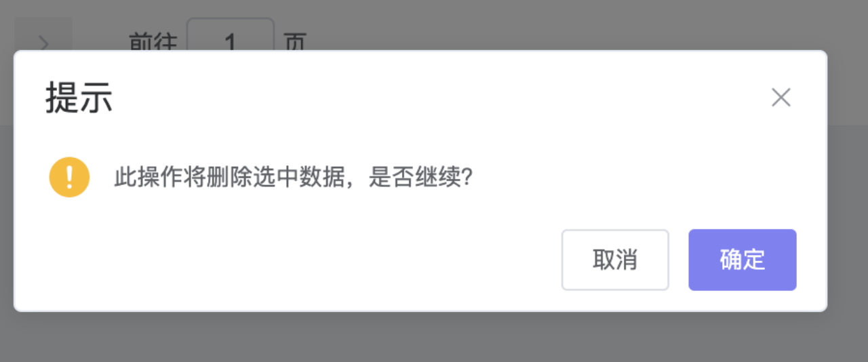Cancel the deletion via 取消 button

615,260
